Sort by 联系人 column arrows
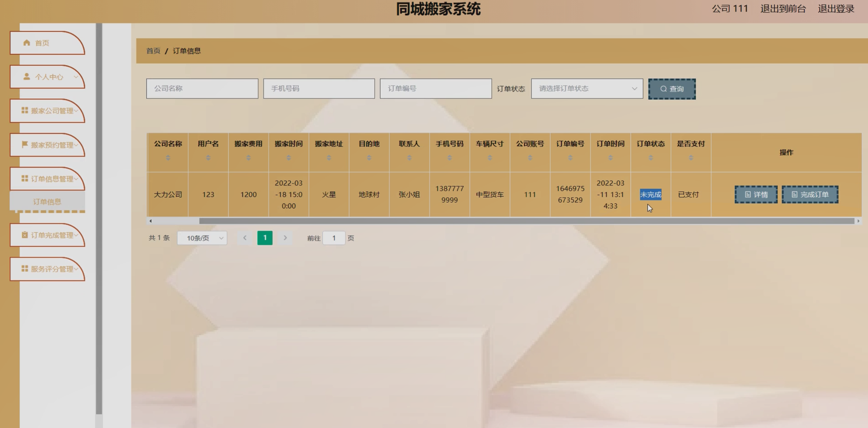This screenshot has height=428, width=868. pyautogui.click(x=409, y=158)
